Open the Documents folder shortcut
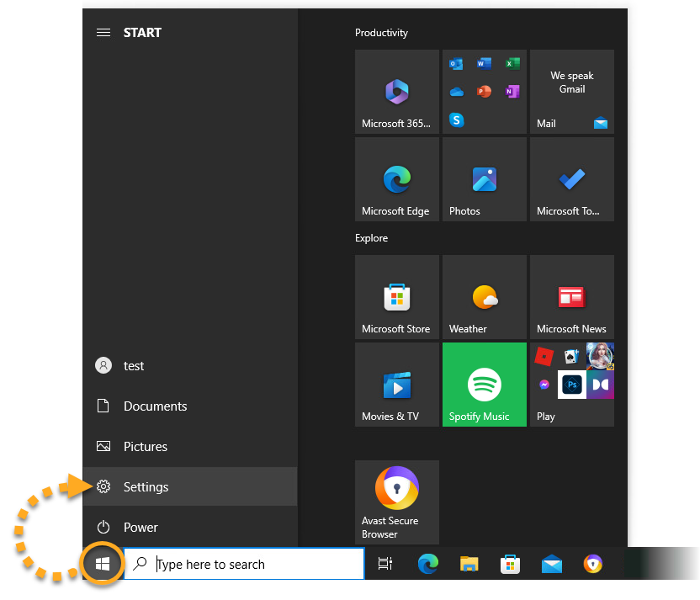This screenshot has height=600, width=700. tap(155, 406)
